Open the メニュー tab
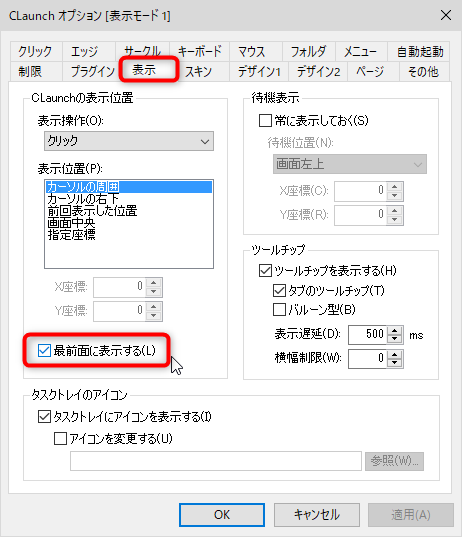 point(360,52)
